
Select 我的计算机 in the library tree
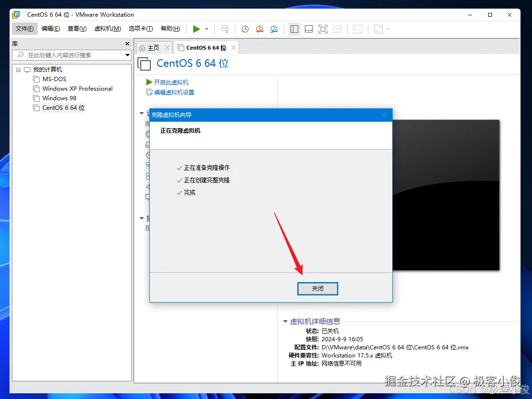click(x=48, y=70)
